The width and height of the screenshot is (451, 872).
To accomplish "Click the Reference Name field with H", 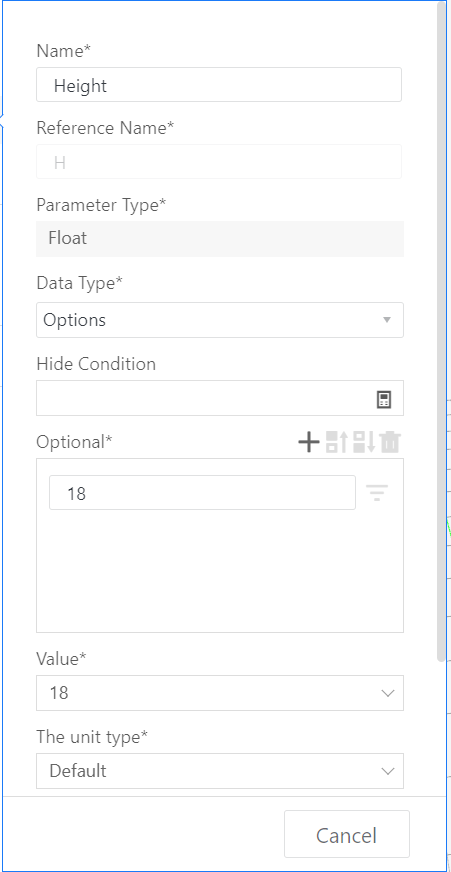I will [219, 162].
